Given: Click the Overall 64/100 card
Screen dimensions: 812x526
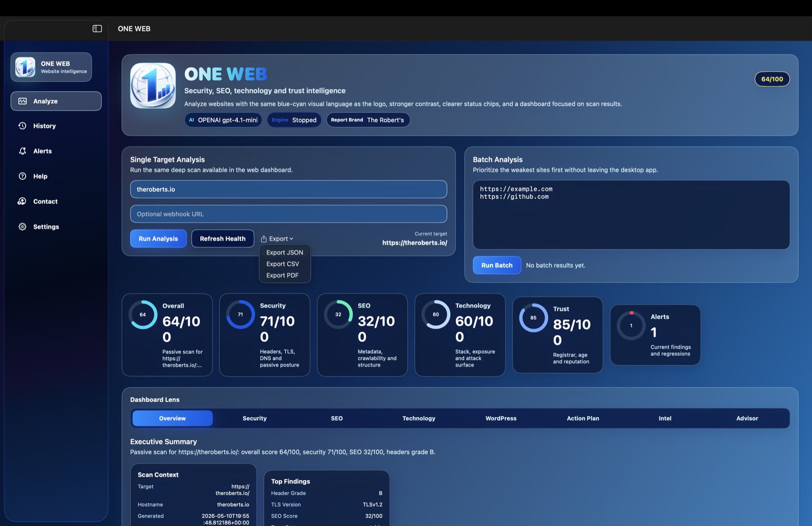Looking at the screenshot, I should [x=167, y=335].
